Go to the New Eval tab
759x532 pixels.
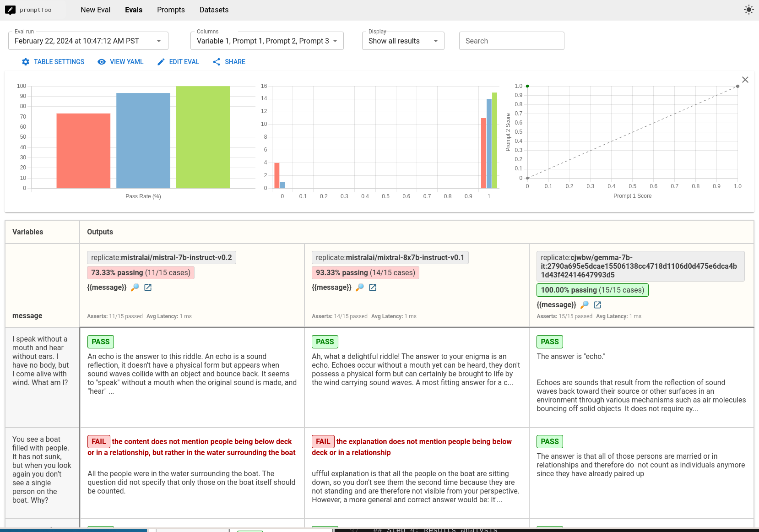(95, 10)
